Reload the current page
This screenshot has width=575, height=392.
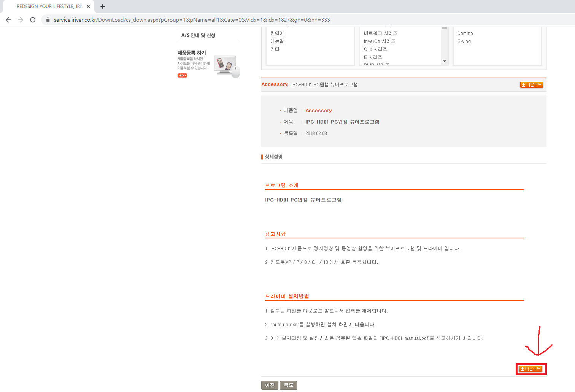33,20
